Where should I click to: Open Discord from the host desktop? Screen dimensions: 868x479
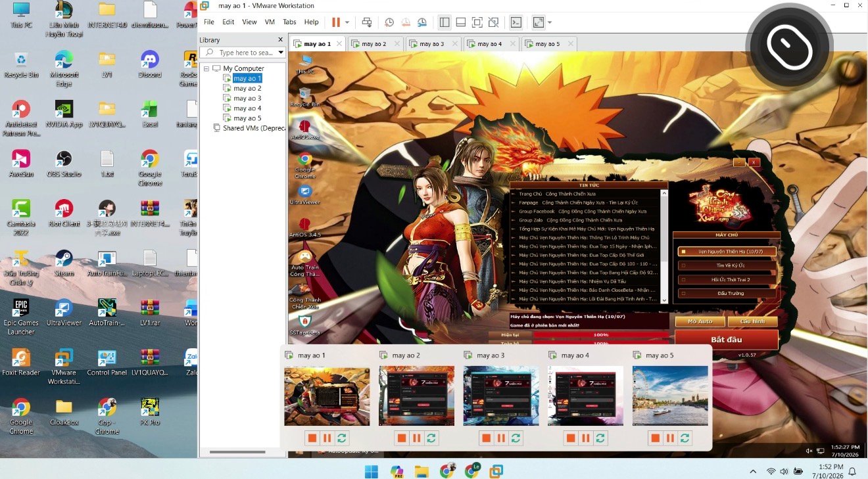click(x=150, y=64)
